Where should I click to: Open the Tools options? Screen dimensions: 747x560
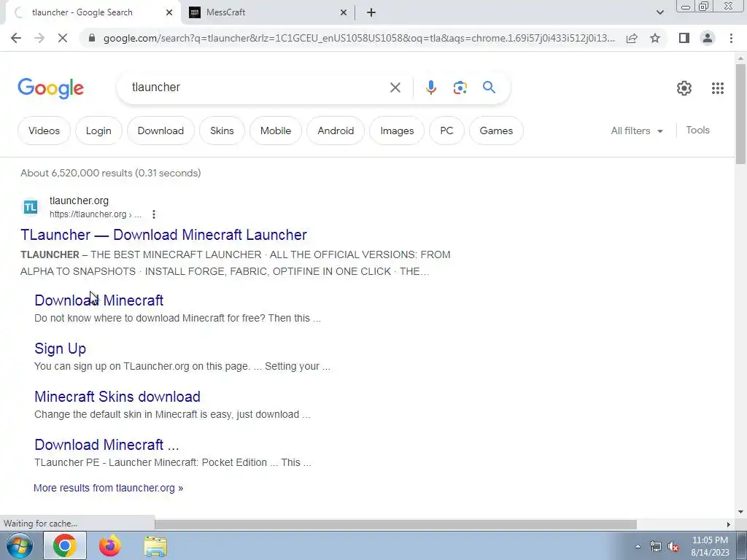(697, 130)
